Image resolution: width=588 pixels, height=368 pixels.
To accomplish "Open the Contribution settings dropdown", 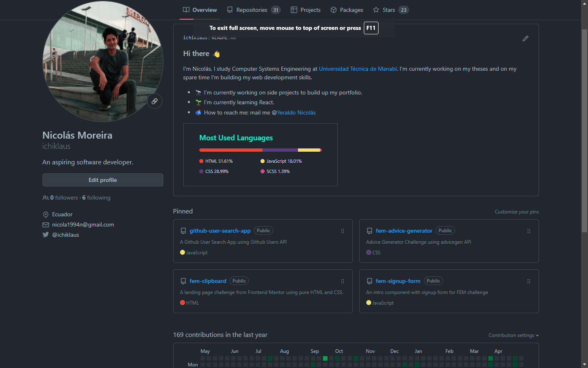I will point(513,335).
